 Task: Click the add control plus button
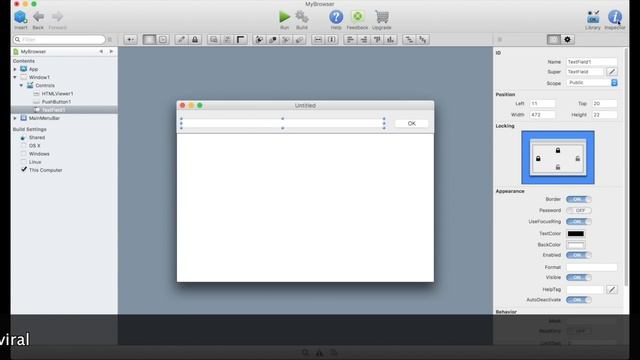tap(130, 40)
